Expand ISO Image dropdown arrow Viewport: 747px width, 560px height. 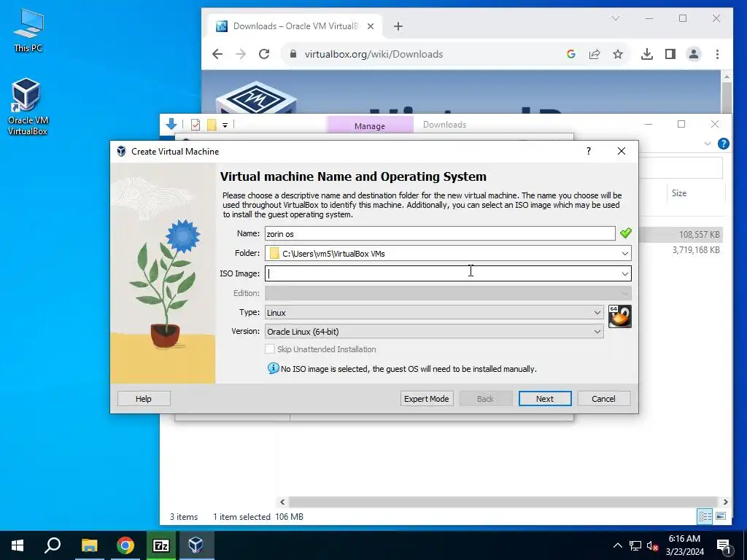pyautogui.click(x=624, y=273)
